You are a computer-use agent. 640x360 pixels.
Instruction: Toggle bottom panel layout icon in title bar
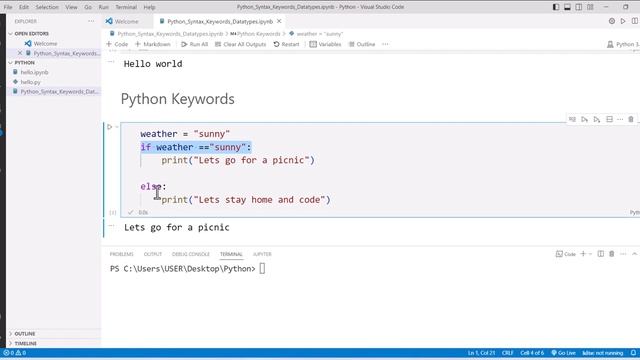567,7
